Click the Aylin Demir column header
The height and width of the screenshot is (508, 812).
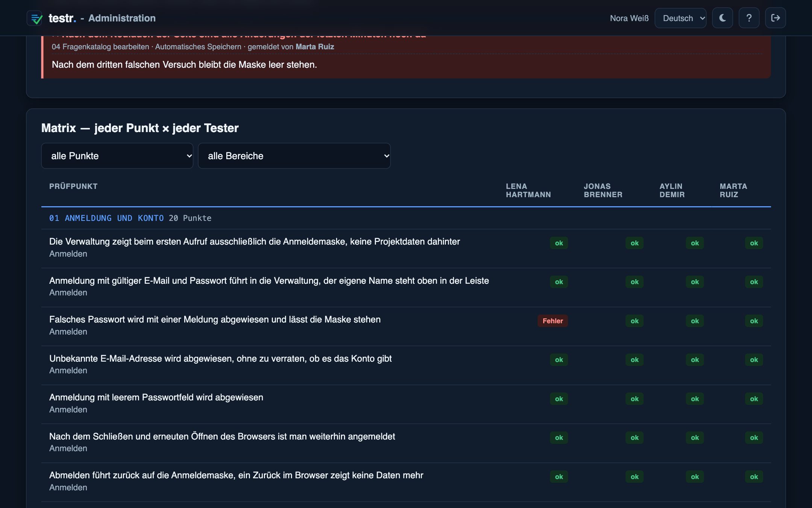[x=672, y=190]
